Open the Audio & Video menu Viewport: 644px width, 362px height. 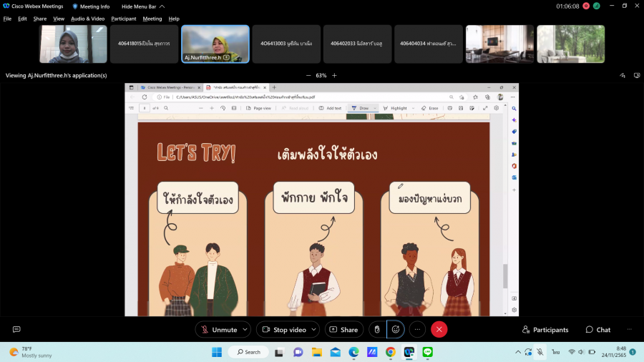click(87, 19)
